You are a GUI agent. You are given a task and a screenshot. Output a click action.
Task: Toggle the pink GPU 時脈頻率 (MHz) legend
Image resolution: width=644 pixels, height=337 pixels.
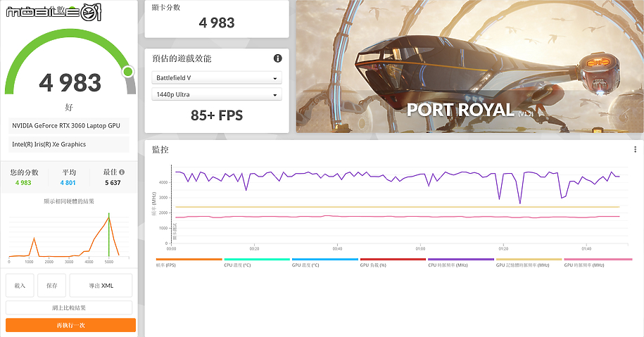click(x=598, y=262)
